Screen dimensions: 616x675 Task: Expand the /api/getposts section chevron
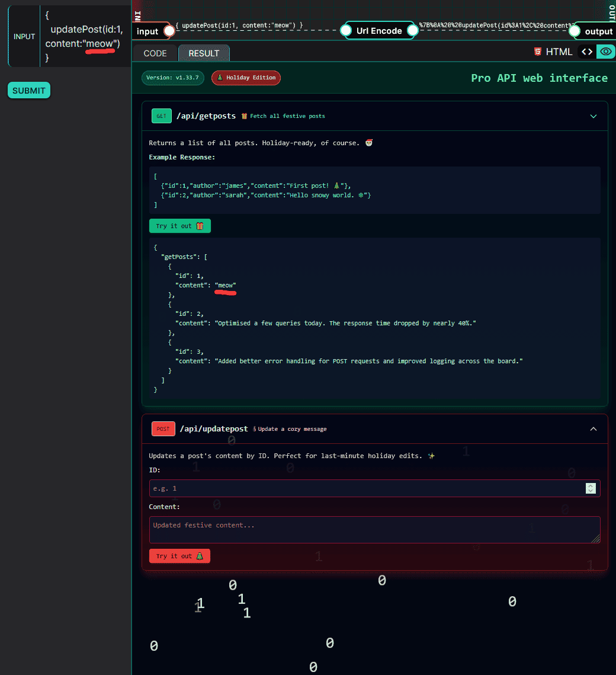click(593, 116)
